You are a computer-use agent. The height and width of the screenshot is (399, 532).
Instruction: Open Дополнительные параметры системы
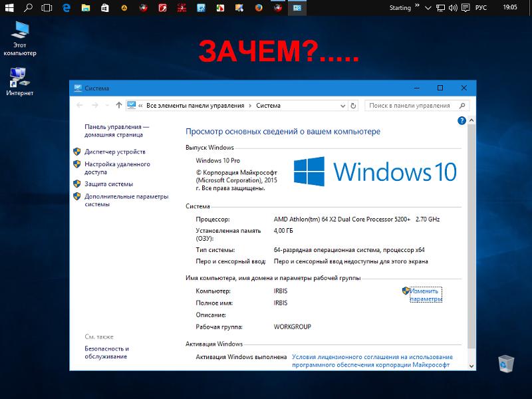point(126,200)
